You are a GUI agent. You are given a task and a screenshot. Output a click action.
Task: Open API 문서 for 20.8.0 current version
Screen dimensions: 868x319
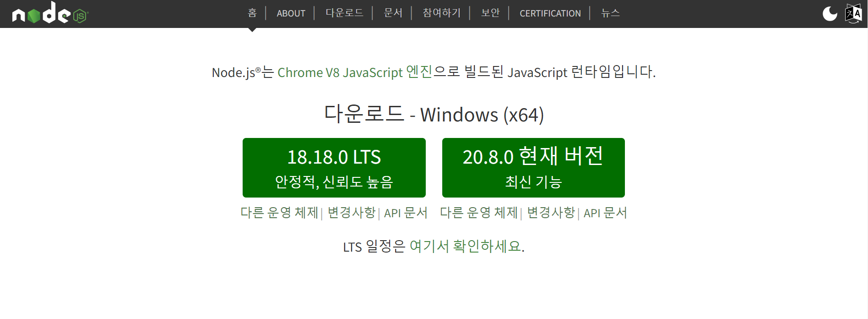pos(605,213)
